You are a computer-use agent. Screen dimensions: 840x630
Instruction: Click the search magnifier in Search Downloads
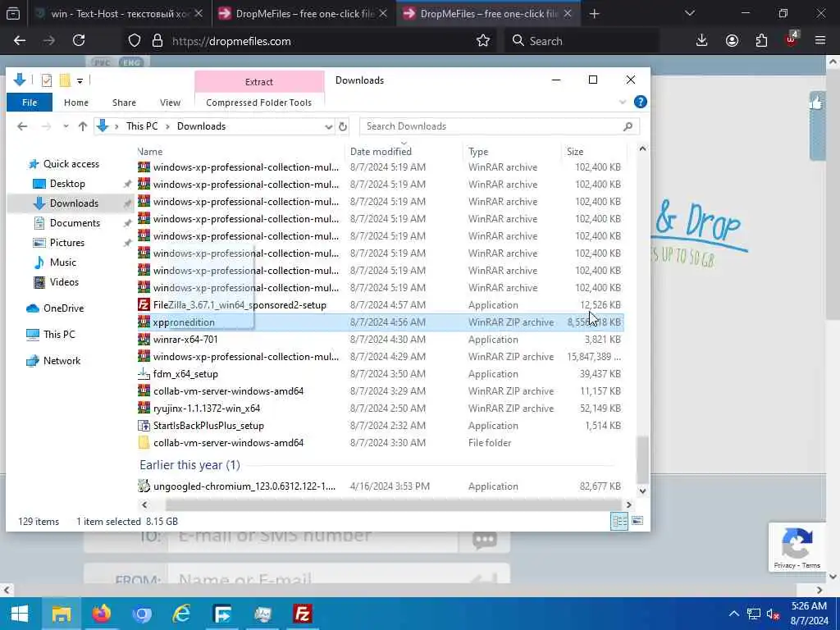(628, 126)
